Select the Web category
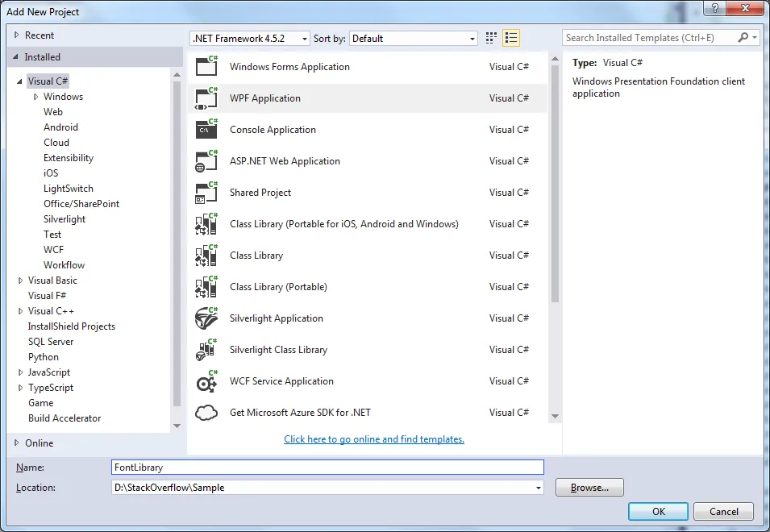Screen dimensions: 770x532 pyautogui.click(x=53, y=112)
